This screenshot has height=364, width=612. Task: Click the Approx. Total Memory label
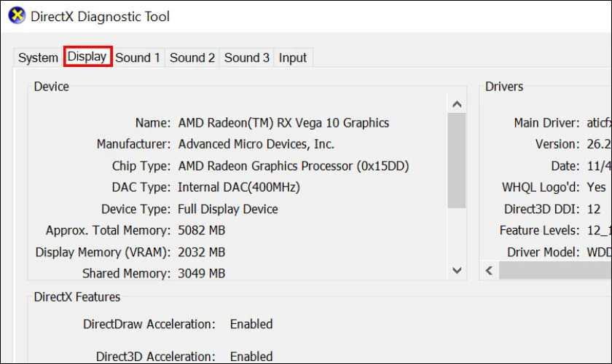[x=108, y=230]
